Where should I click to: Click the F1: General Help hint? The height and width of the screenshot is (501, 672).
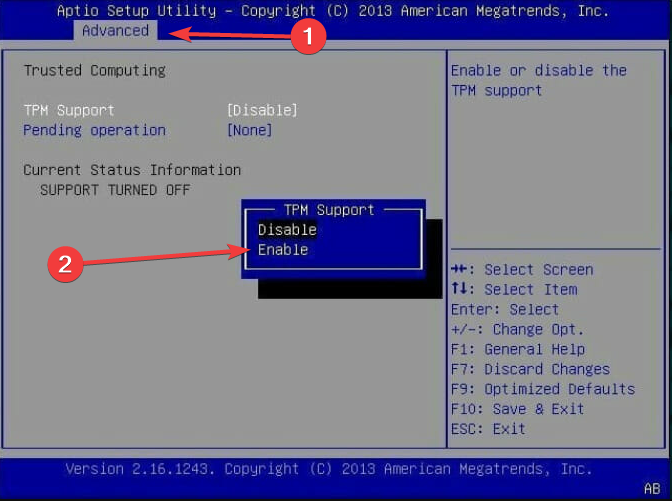518,349
